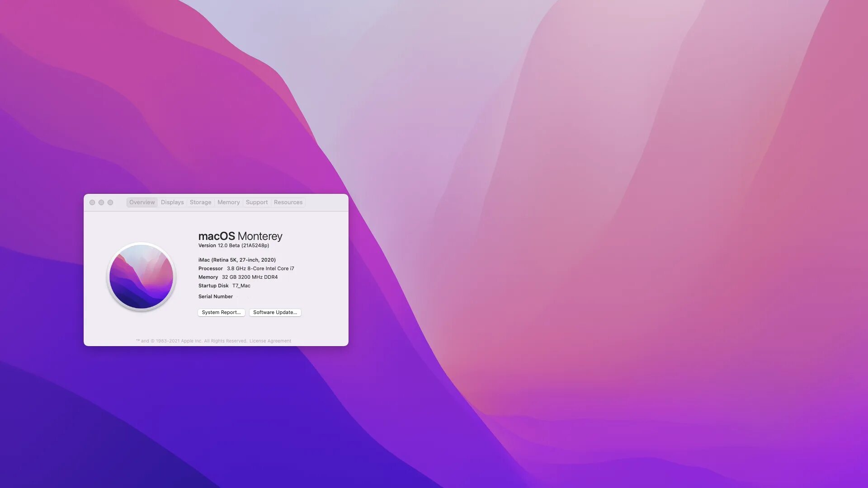Show the Resources tab
868x488 pixels.
(288, 202)
